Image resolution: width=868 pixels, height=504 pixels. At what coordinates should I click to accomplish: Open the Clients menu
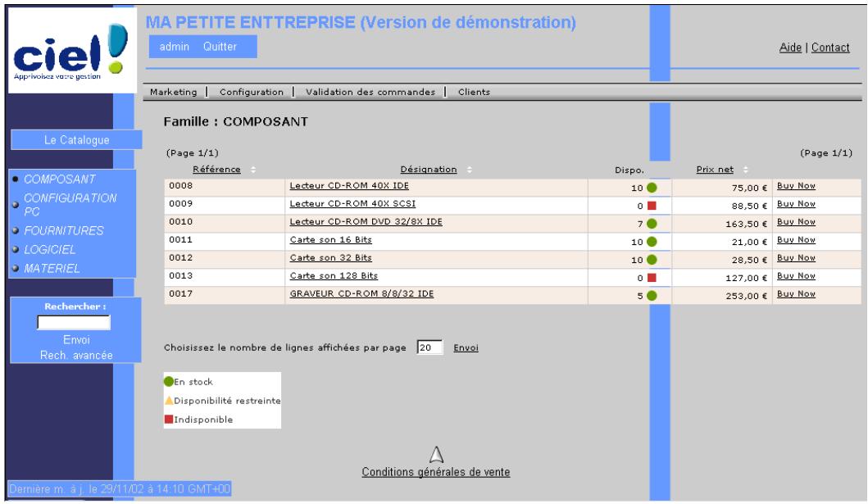click(x=474, y=92)
